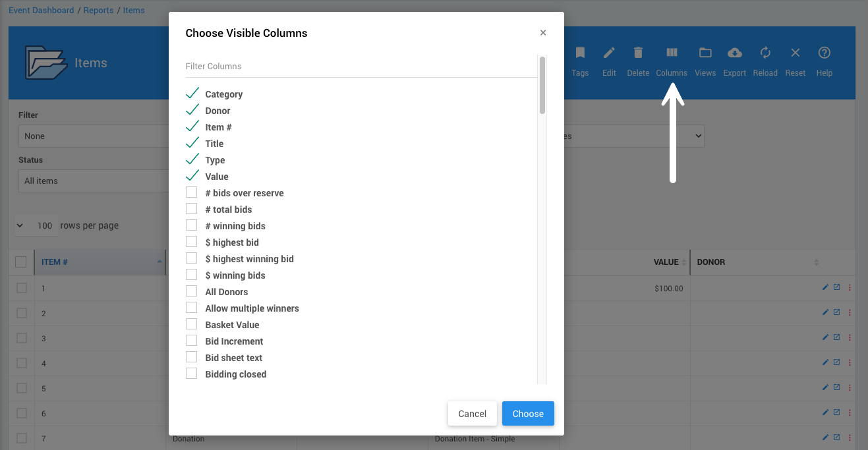This screenshot has height=450, width=868.
Task: Click the Tags bookmark icon
Action: 580,53
